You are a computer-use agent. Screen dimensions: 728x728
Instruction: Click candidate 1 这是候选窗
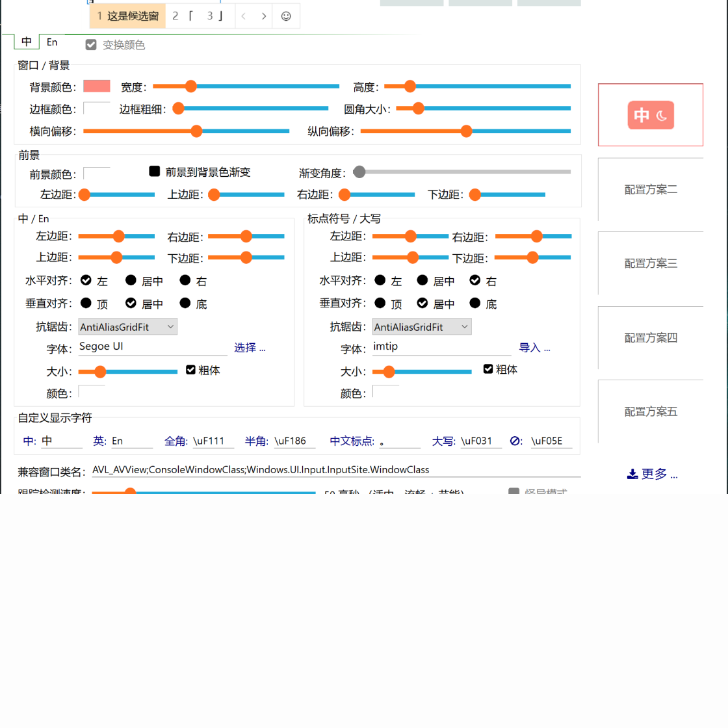(x=127, y=16)
